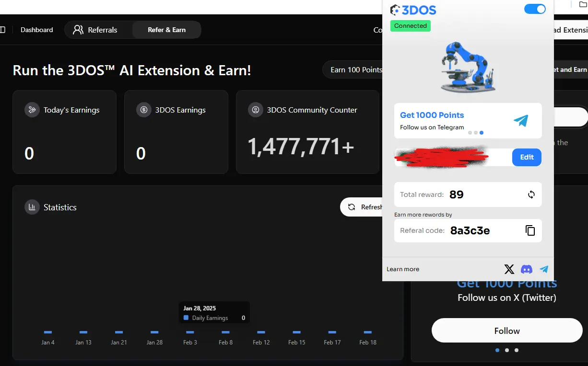Click the 3DOS Community Counter label
This screenshot has height=366, width=588.
pyautogui.click(x=312, y=110)
